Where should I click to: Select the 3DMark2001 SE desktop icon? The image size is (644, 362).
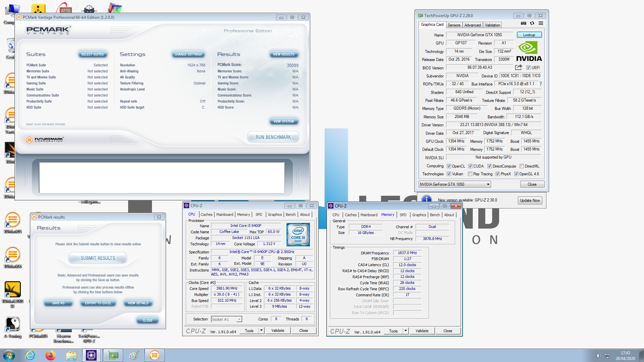click(x=12, y=294)
